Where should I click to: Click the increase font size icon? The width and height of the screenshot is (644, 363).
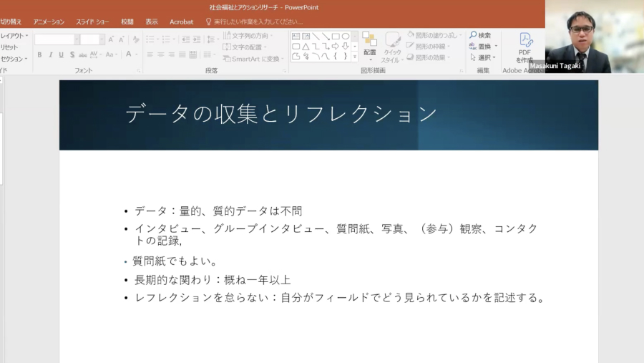click(x=111, y=39)
